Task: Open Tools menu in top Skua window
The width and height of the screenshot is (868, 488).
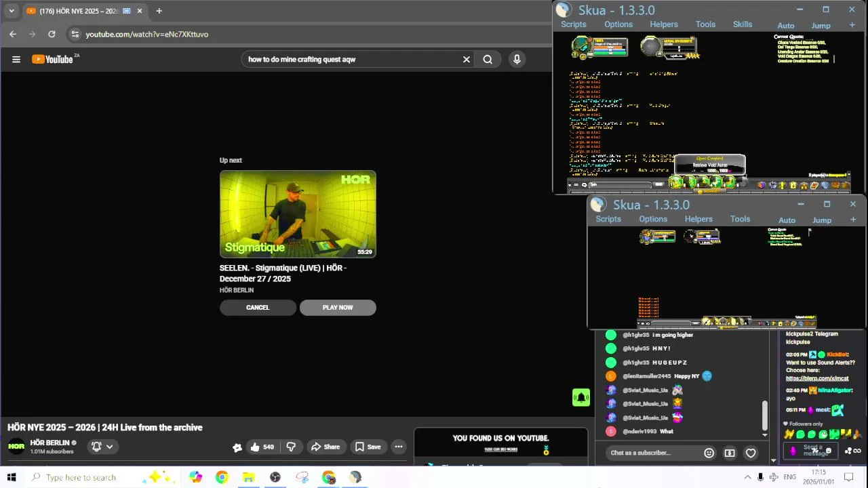Action: coord(705,24)
